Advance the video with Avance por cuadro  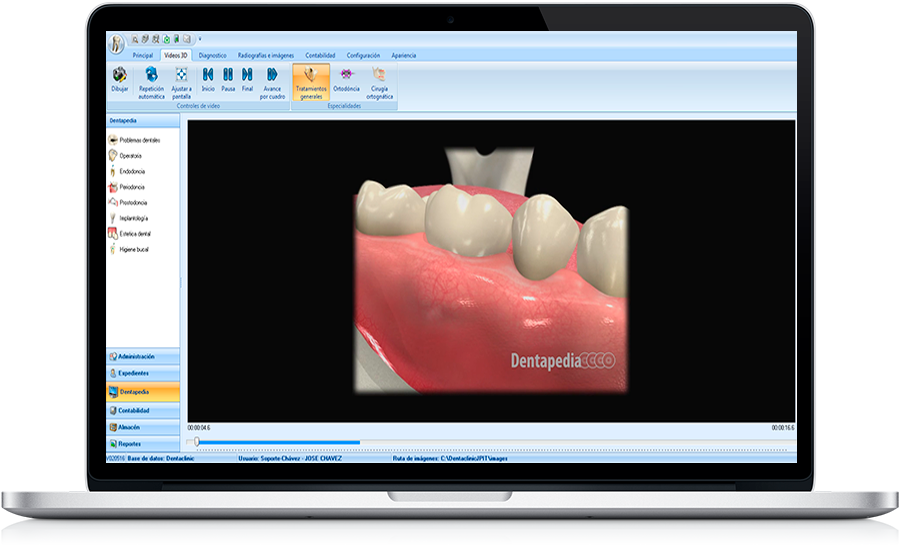(272, 75)
